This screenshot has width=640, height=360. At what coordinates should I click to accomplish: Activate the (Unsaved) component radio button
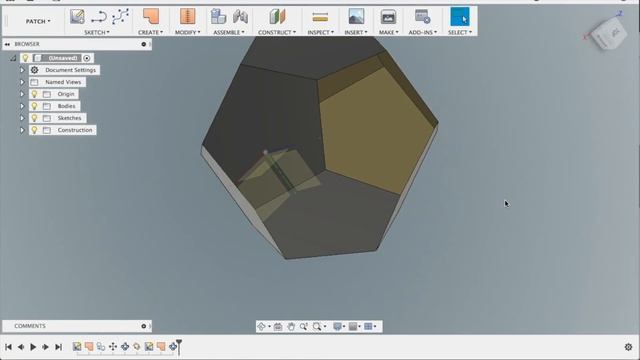coord(87,58)
